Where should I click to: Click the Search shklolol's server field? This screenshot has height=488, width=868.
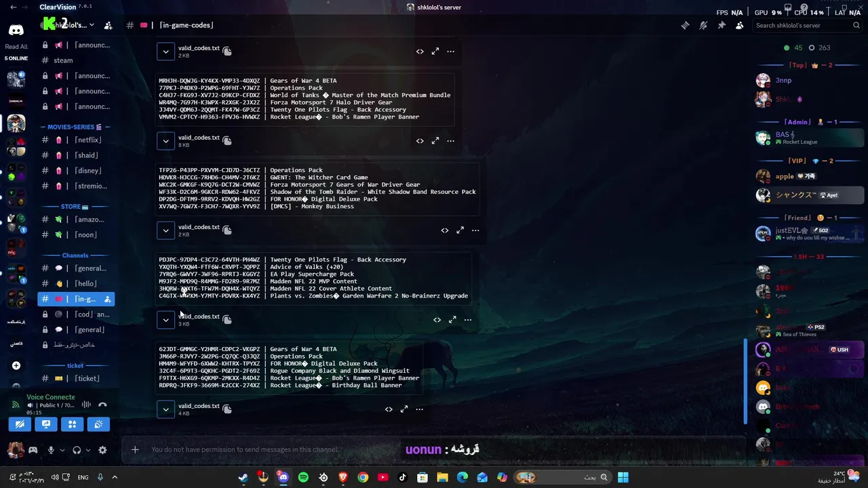tap(807, 25)
